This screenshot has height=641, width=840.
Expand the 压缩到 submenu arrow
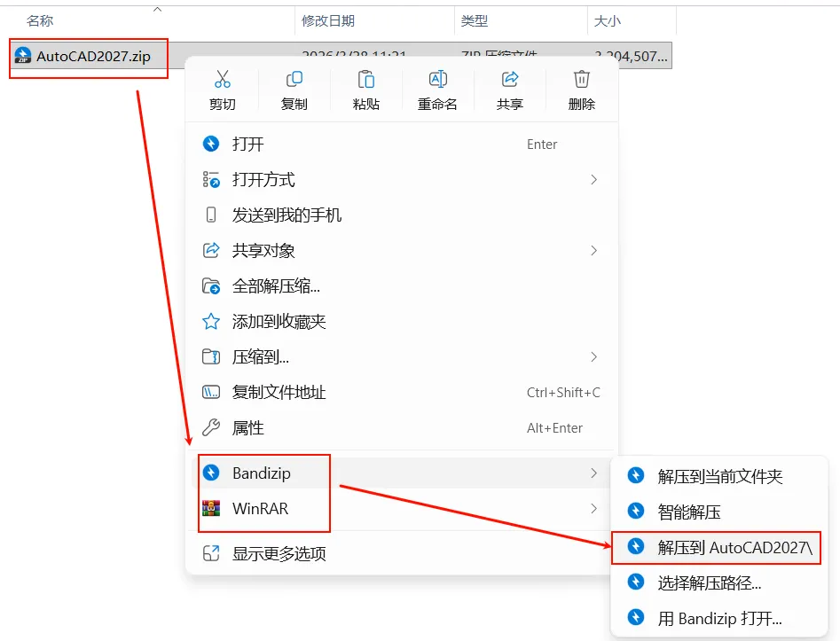[x=593, y=356]
